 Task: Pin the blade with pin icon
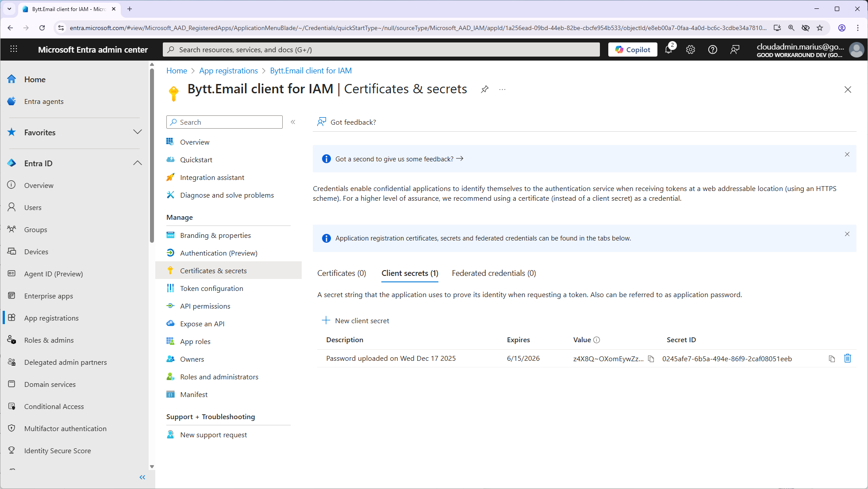pos(484,89)
